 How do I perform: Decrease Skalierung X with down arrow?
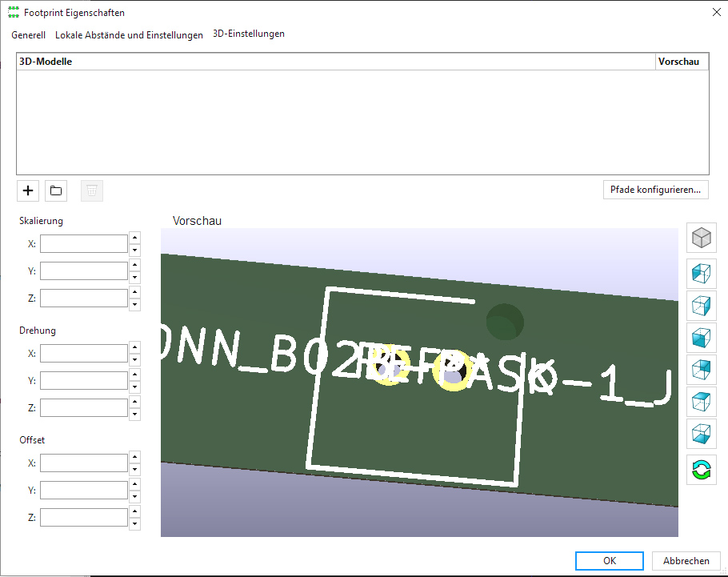point(134,250)
